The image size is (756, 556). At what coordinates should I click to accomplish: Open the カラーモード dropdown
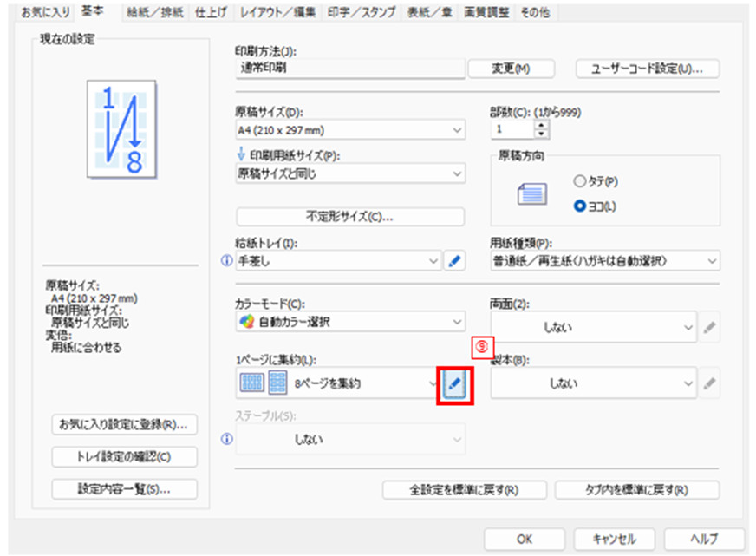(350, 323)
